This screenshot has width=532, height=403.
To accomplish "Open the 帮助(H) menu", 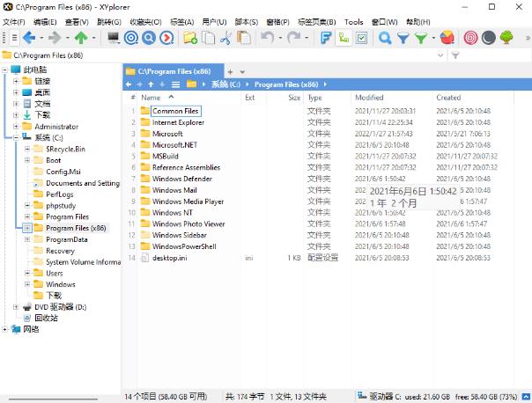I will pos(418,22).
